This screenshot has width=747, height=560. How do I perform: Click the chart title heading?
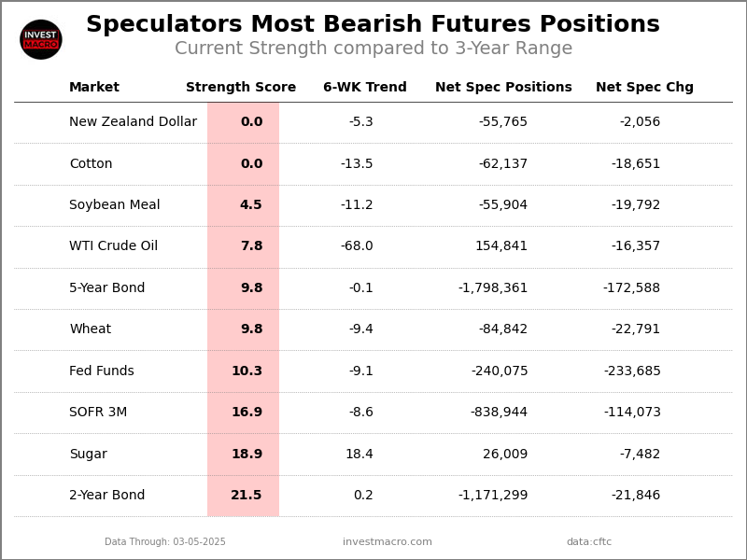(x=373, y=25)
